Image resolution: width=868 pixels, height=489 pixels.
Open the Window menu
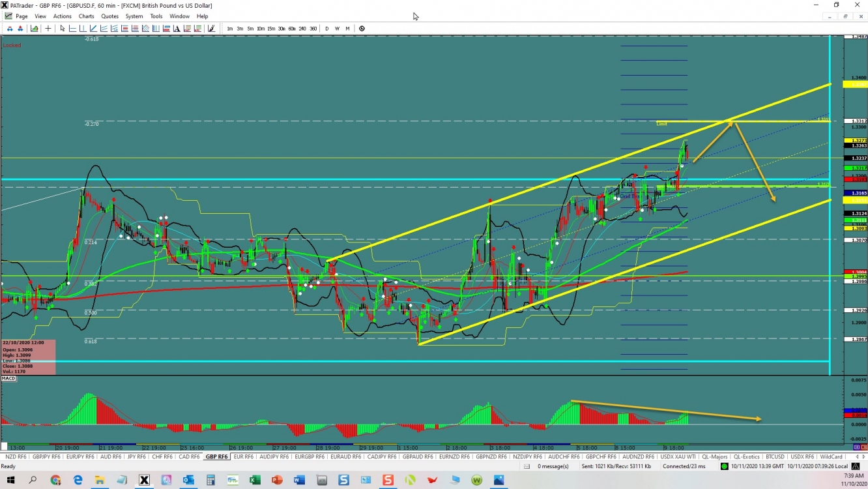point(179,16)
